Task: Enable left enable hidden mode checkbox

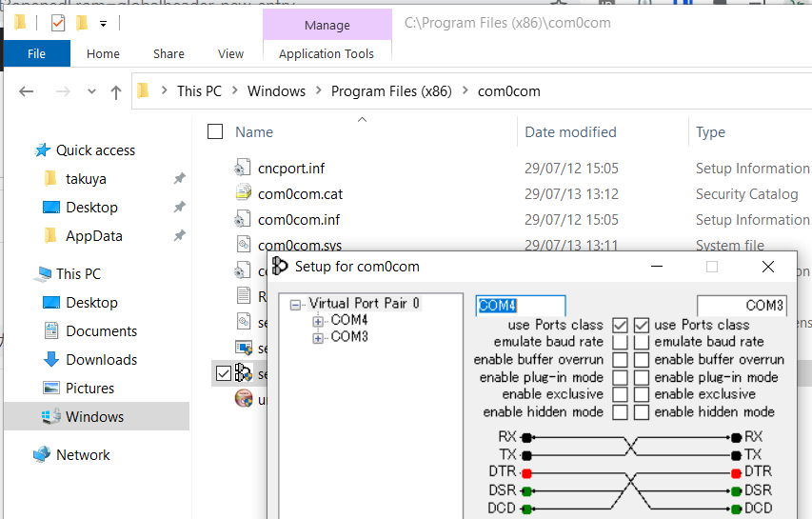Action: coord(620,412)
